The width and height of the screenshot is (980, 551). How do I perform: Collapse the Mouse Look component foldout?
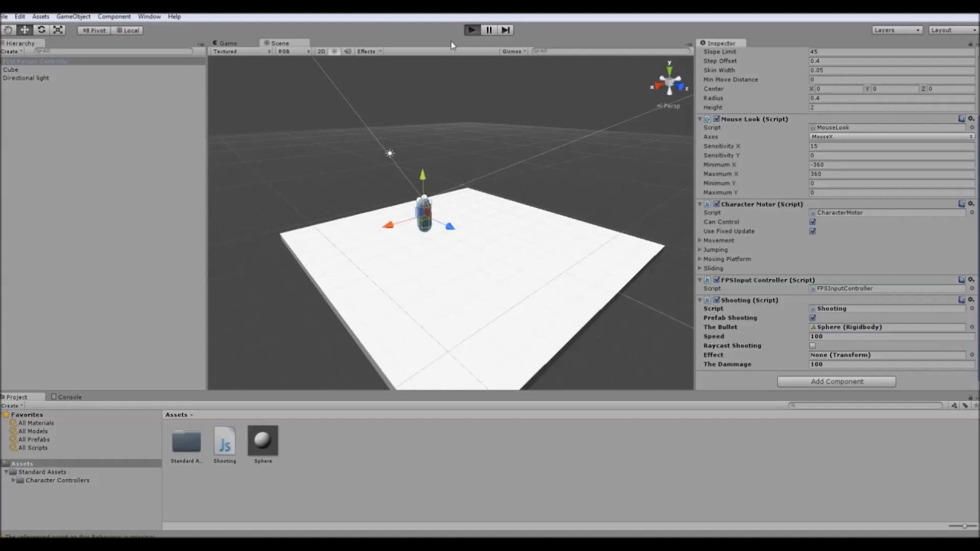coord(701,119)
